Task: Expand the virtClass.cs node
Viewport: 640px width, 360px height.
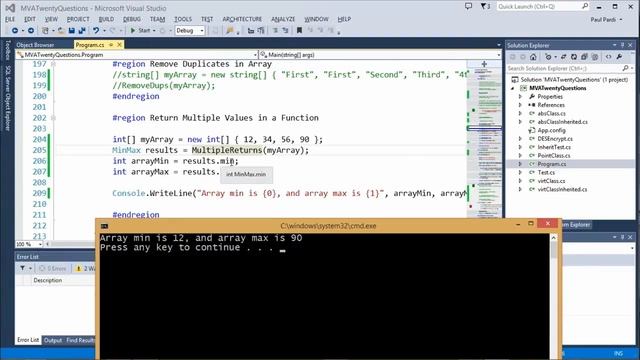Action: [520, 181]
